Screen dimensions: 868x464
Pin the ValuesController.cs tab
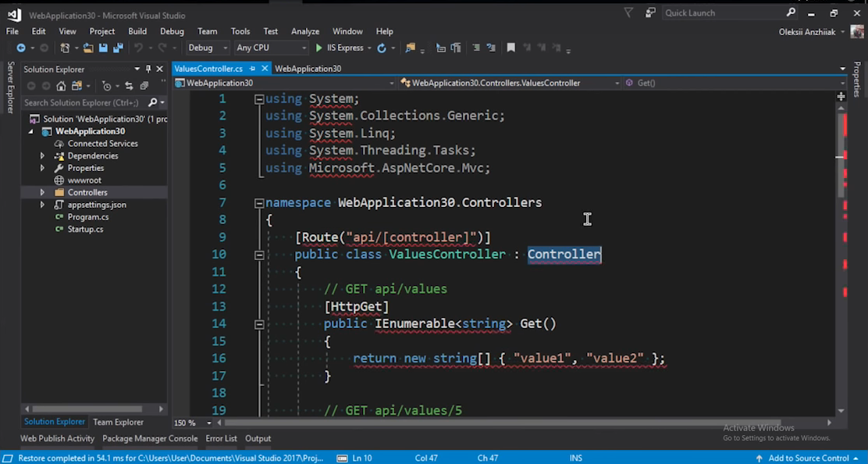(252, 69)
